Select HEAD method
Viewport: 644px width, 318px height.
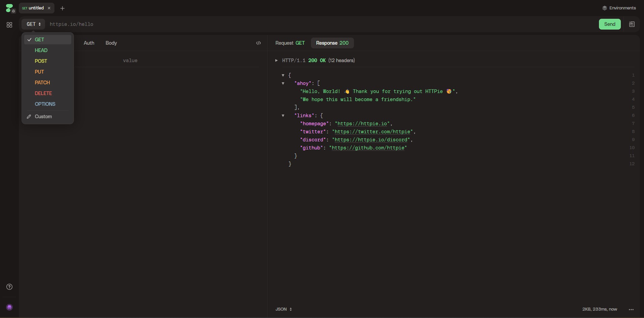click(x=48, y=50)
